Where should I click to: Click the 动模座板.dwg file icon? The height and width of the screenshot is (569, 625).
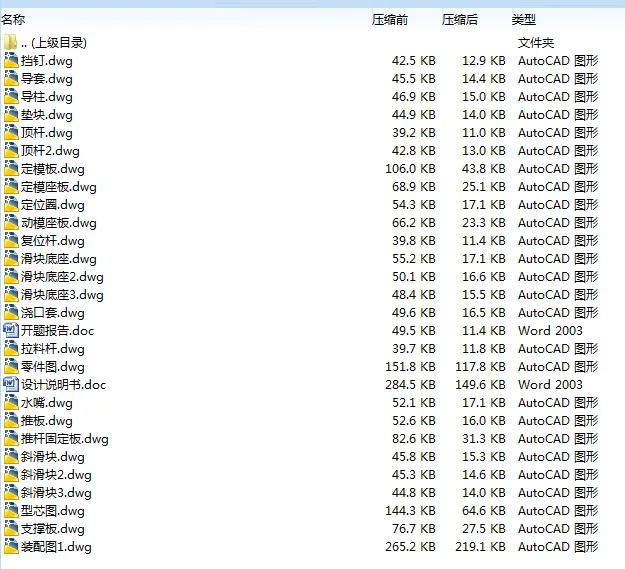(x=11, y=222)
